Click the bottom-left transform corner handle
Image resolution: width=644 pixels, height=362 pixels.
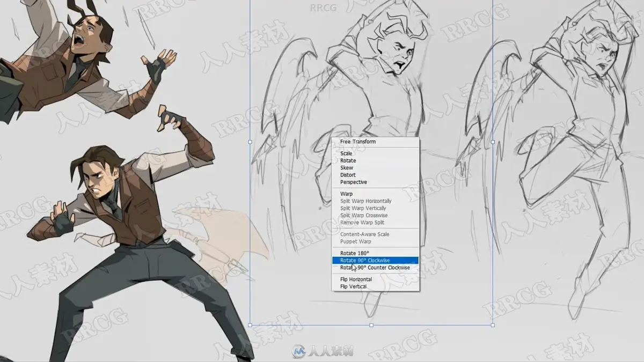250,325
